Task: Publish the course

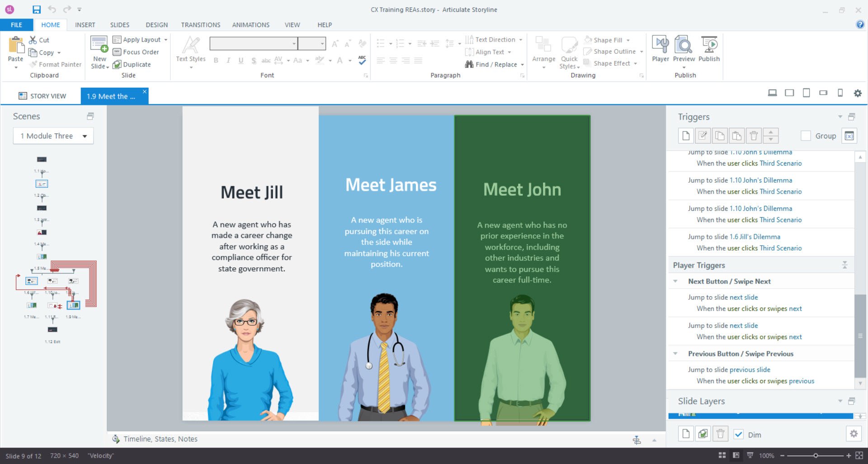Action: [x=709, y=49]
